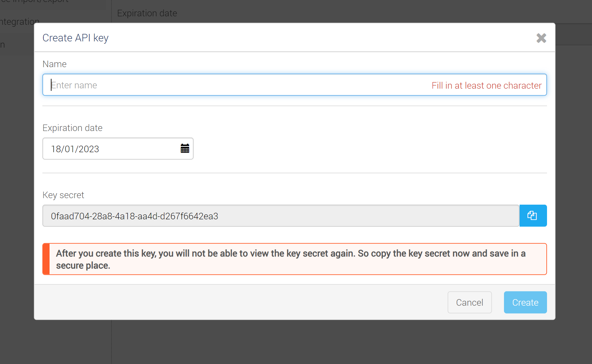Open the expiration date calendar picker
The width and height of the screenshot is (592, 364).
click(185, 149)
